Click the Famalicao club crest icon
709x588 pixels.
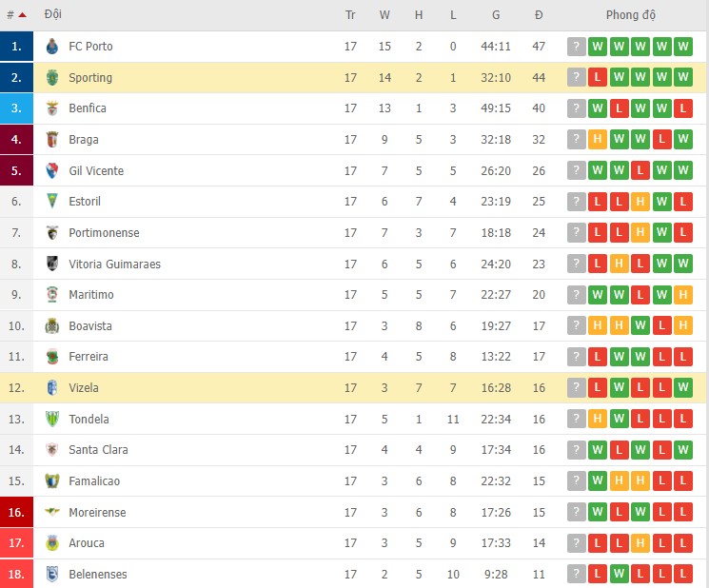(x=52, y=481)
